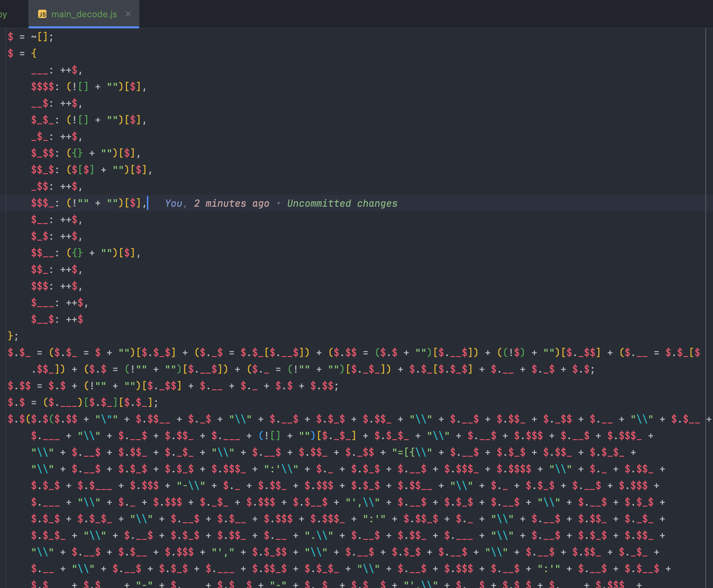
Task: Click the closing '};' of the object
Action: point(13,336)
